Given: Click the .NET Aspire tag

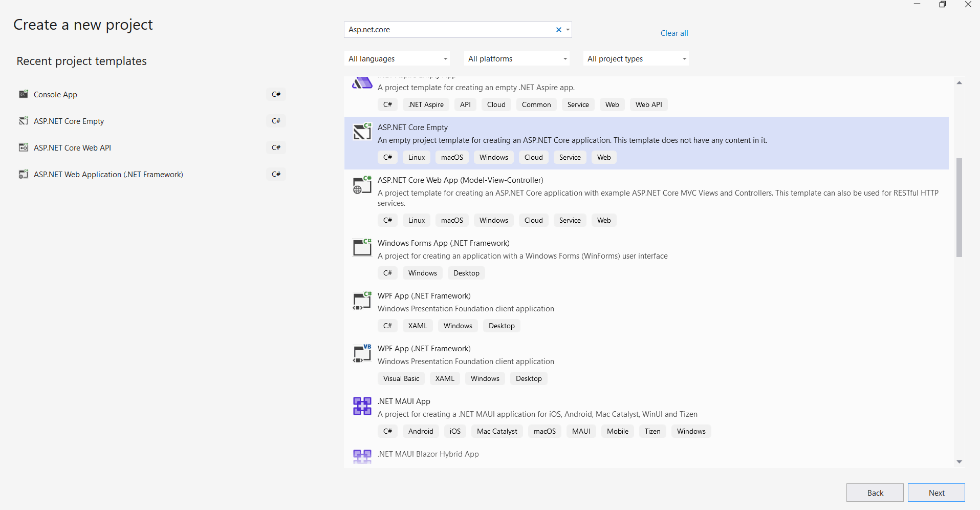Looking at the screenshot, I should click(426, 104).
